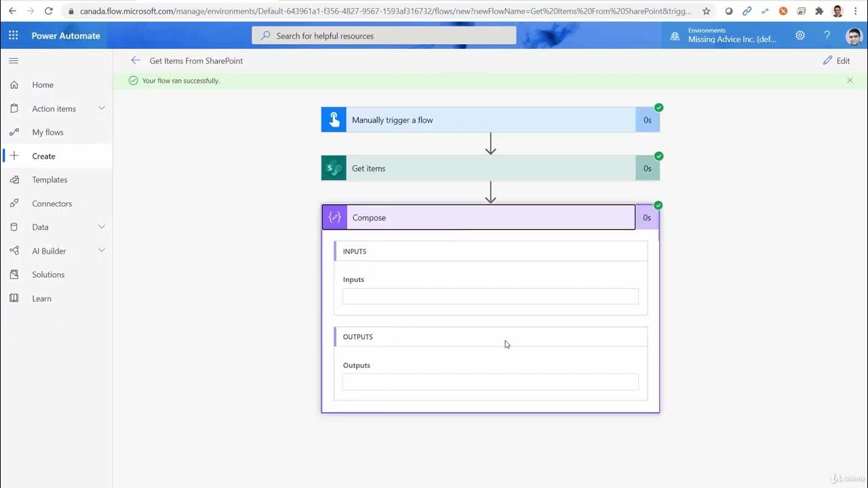This screenshot has width=868, height=488.
Task: Click the 0s duration on Compose
Action: click(647, 218)
